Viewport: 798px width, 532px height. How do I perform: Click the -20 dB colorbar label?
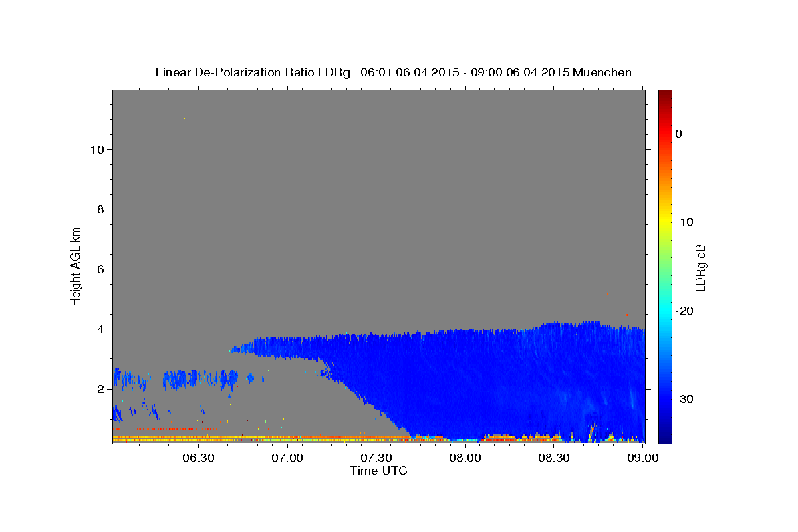pos(685,311)
